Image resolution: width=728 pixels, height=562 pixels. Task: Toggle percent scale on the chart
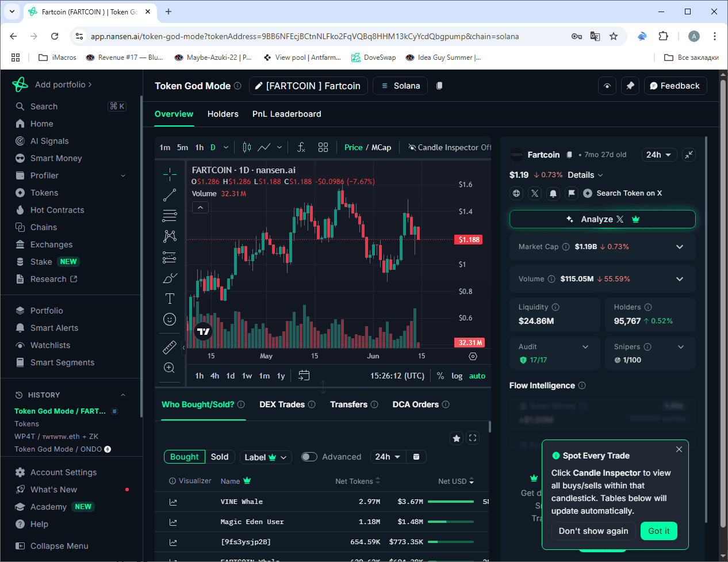(x=440, y=376)
